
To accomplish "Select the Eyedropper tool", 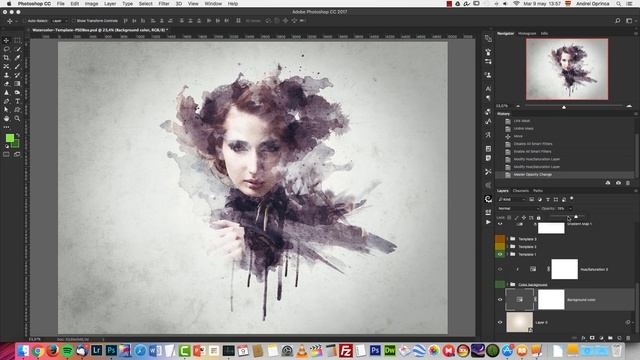I will 17,58.
